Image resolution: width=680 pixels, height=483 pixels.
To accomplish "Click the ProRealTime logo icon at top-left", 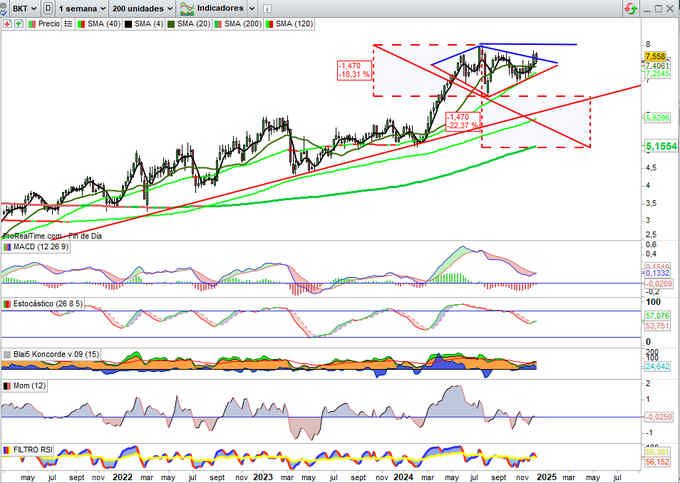I will (x=6, y=7).
